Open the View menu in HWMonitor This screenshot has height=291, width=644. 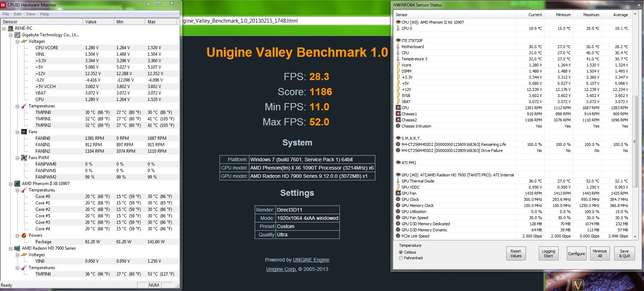click(30, 14)
